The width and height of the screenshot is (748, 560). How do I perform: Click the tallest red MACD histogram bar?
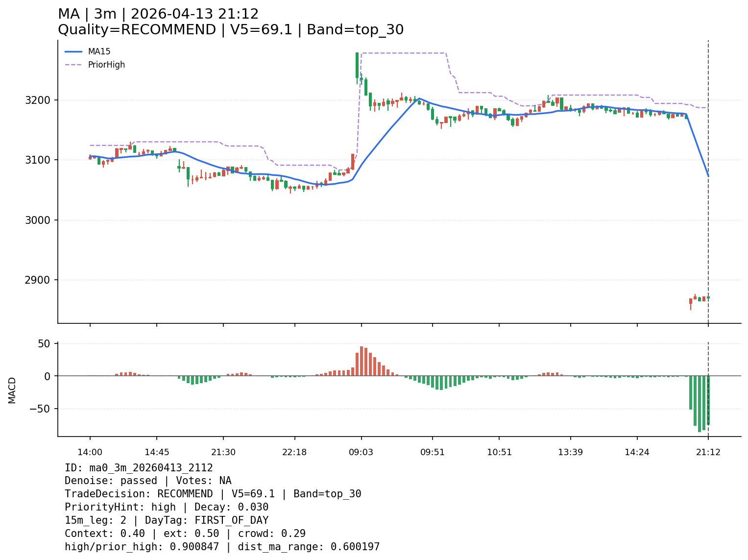(x=362, y=361)
